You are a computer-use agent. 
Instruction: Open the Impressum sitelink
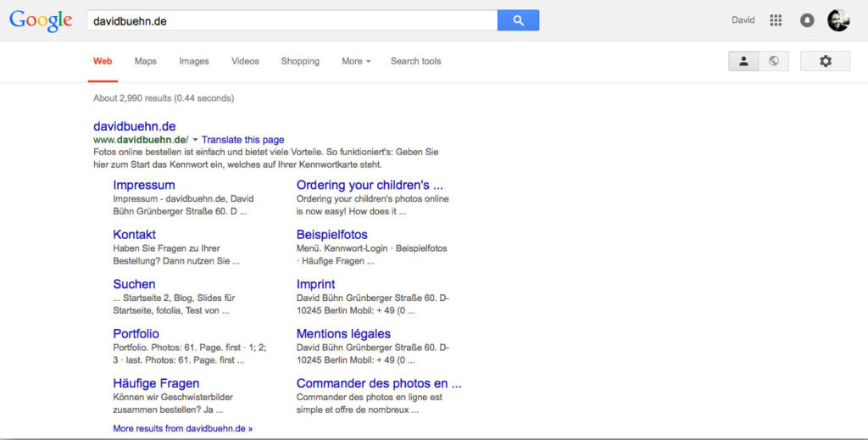144,185
